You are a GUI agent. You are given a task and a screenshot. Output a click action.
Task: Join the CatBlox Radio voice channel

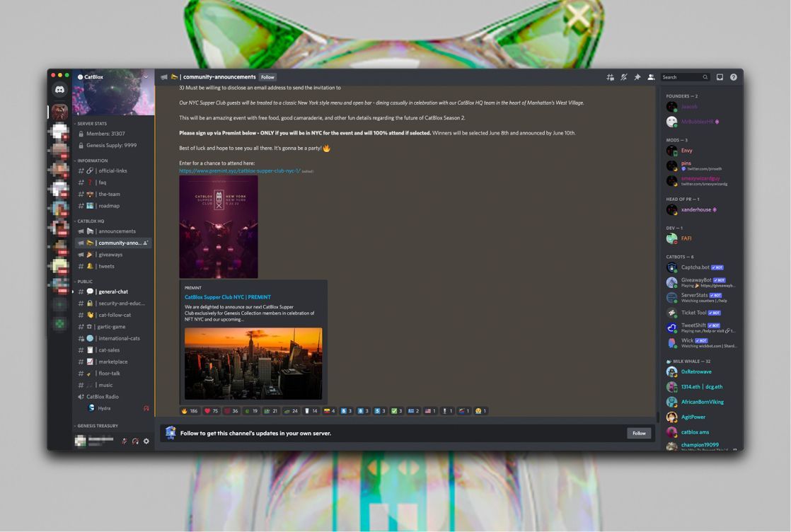pyautogui.click(x=113, y=396)
